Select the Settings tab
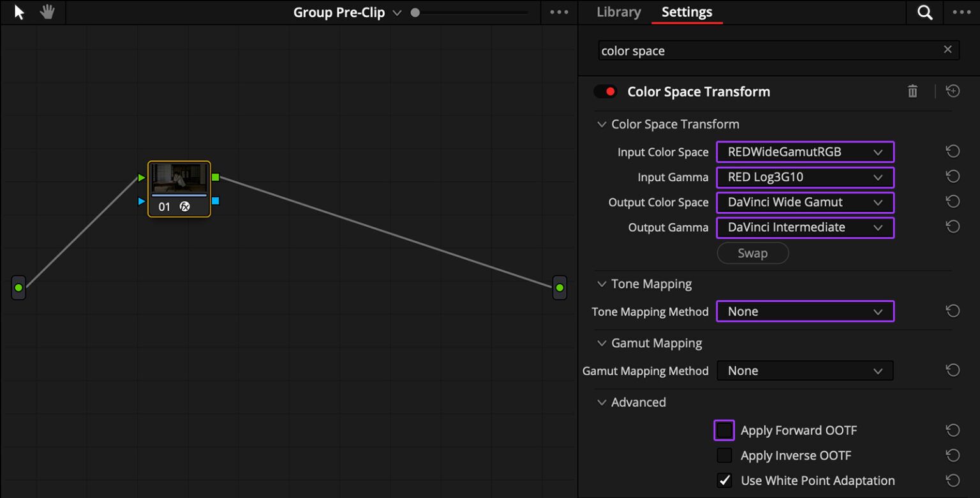Screen dimensions: 980x498 pos(687,11)
